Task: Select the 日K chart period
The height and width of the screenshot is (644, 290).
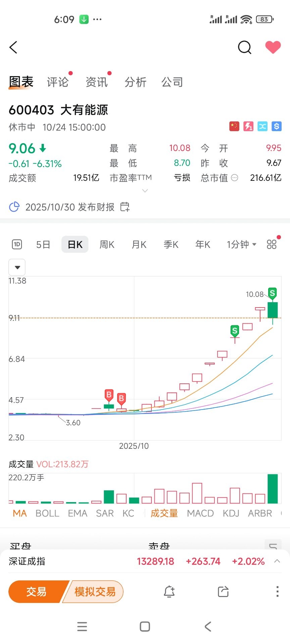Action: coord(75,245)
